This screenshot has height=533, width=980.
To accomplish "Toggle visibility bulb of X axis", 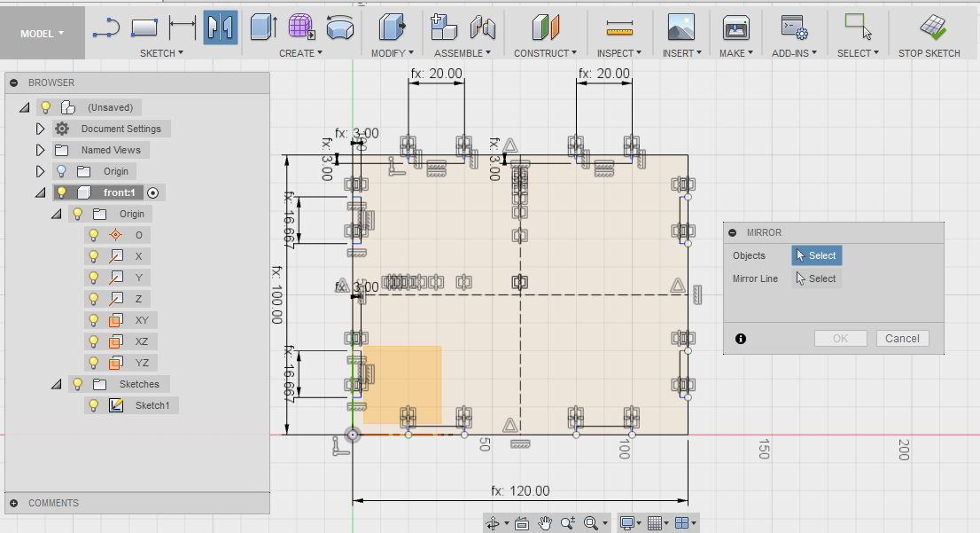I will tap(93, 256).
